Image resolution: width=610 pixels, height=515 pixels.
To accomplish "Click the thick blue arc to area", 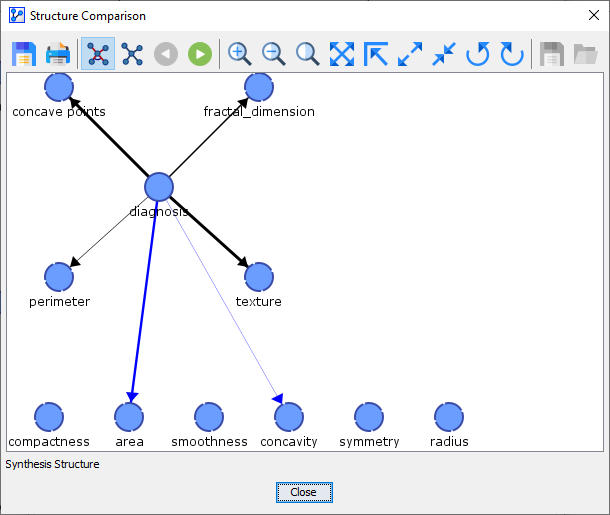I will pyautogui.click(x=144, y=301).
